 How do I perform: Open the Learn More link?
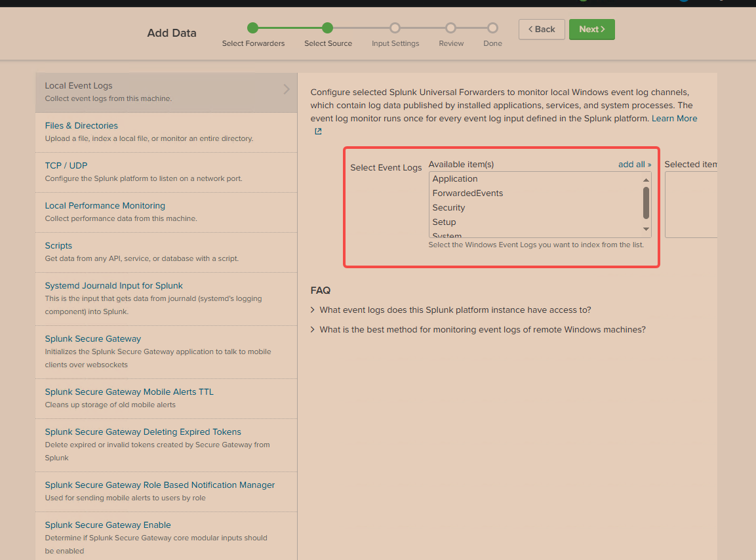[x=674, y=118]
